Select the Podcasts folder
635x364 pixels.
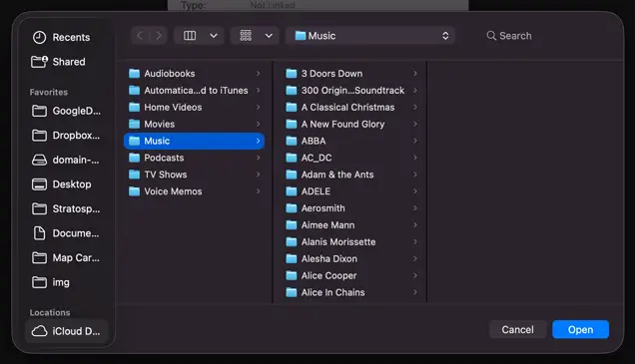(194, 158)
